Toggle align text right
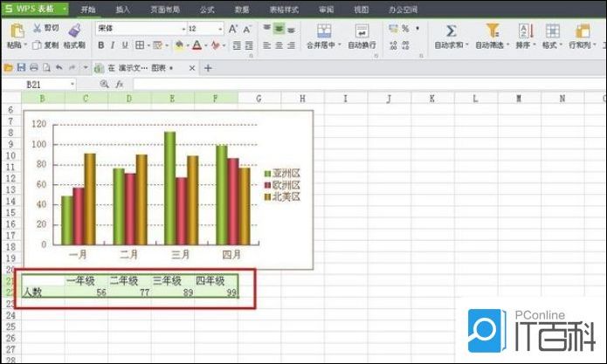Image resolution: width=607 pixels, height=364 pixels. point(291,45)
